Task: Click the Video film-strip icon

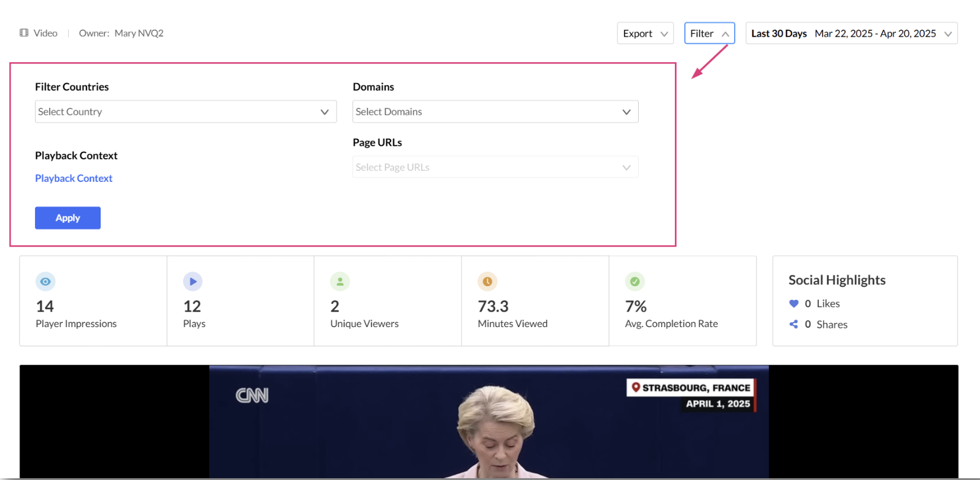Action: coord(24,33)
